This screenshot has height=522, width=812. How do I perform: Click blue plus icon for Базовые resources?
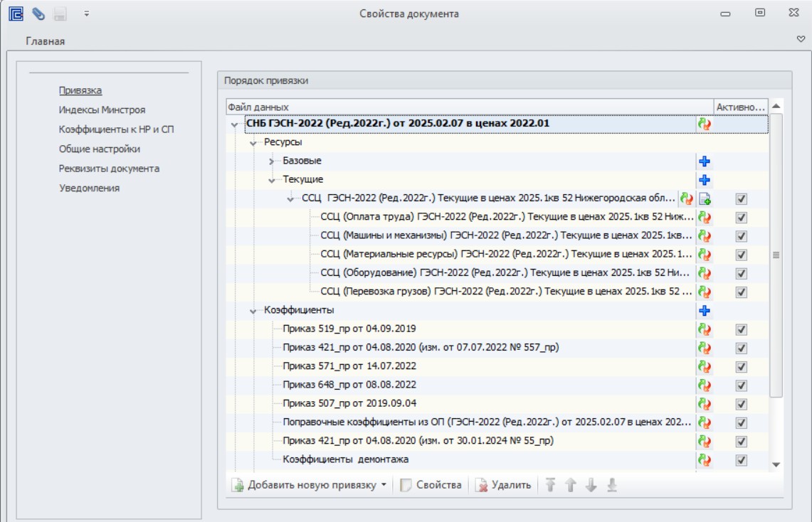click(x=705, y=161)
